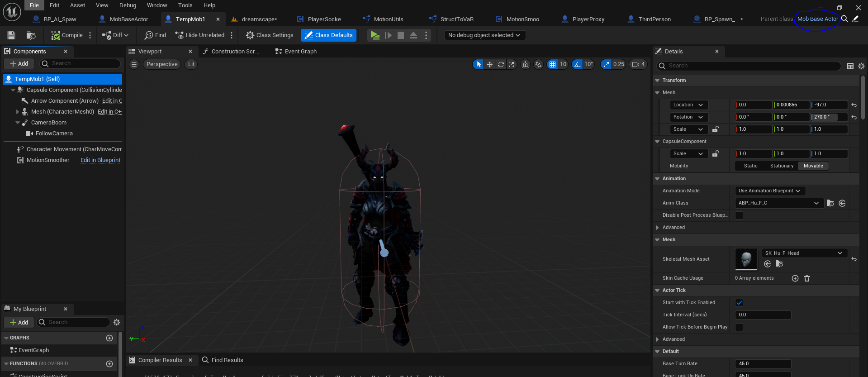Screen dimensions: 868x377
Task: Expand the Advanced section under Animation
Action: click(657, 228)
